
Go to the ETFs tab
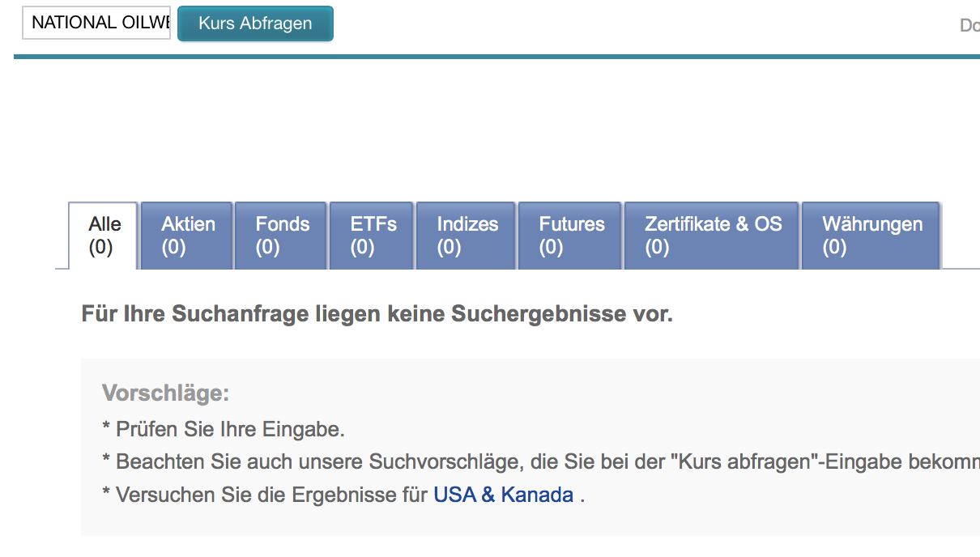click(373, 236)
